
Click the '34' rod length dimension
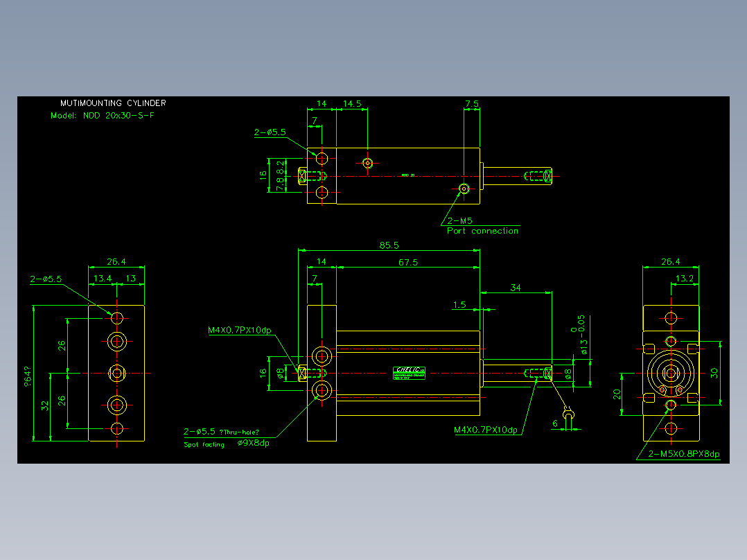pos(516,288)
